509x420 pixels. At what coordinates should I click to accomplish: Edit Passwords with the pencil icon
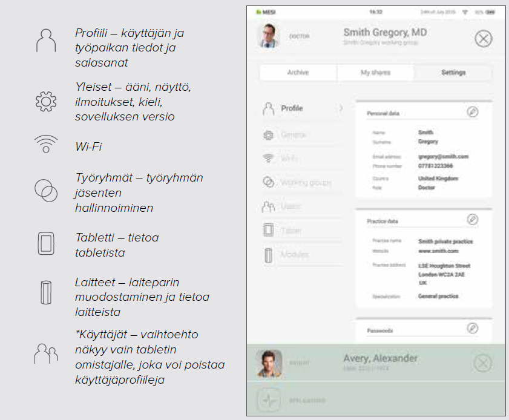point(473,329)
